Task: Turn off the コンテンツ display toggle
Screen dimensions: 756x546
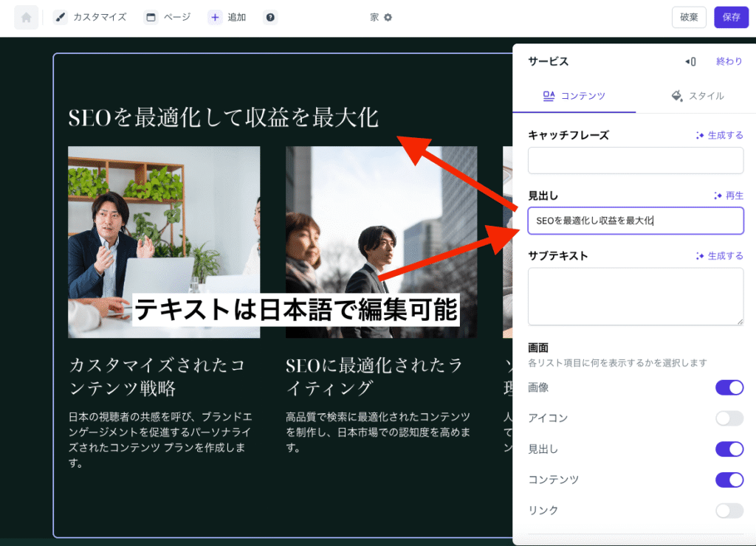Action: coord(729,480)
